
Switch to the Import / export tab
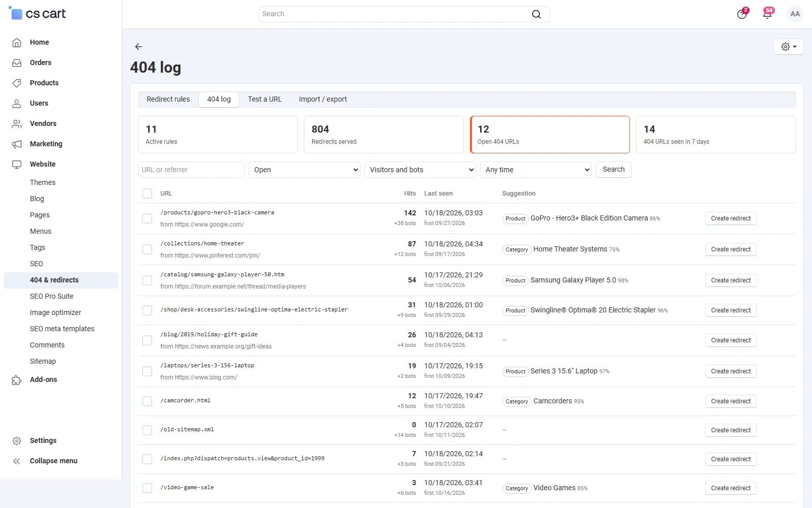point(323,100)
